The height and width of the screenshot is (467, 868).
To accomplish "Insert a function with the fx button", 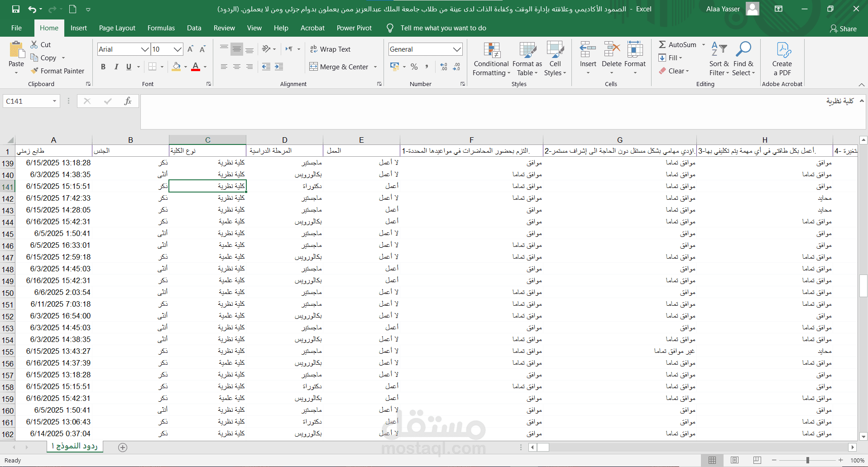I will [x=128, y=101].
